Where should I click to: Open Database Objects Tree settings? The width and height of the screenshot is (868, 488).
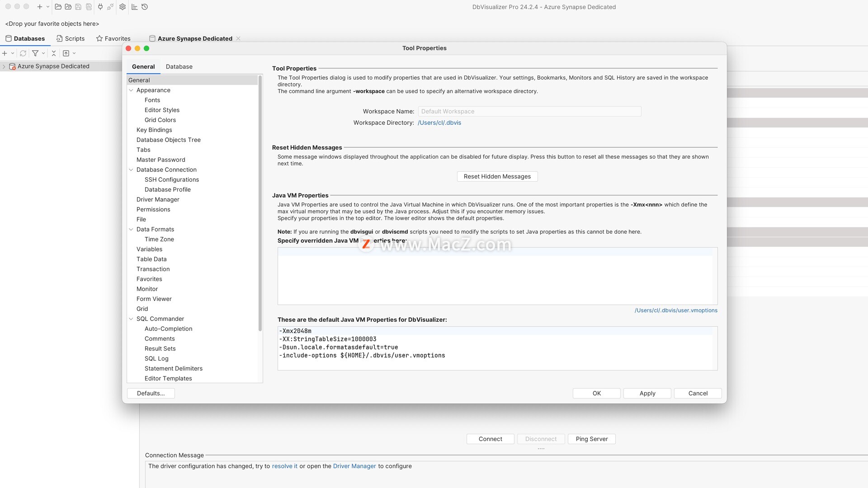coord(169,140)
